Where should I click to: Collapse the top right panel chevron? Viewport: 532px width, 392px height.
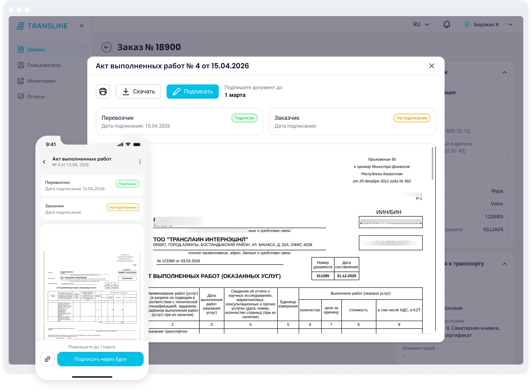[x=505, y=72]
